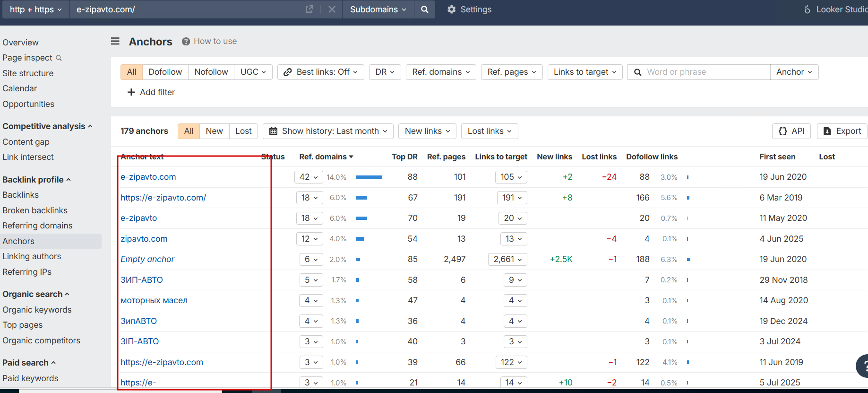Sort table by Ref. domains column

[326, 157]
